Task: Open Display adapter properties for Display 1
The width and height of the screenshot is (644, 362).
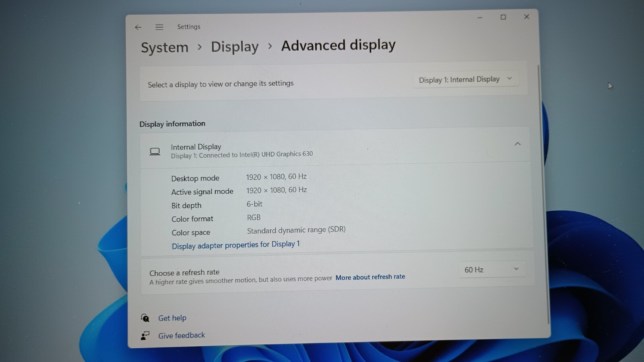Action: pyautogui.click(x=236, y=245)
